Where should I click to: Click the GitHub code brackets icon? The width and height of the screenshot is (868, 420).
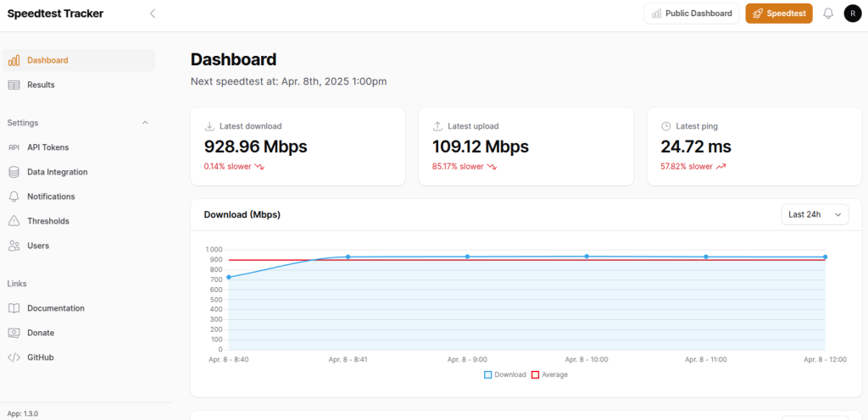tap(14, 357)
